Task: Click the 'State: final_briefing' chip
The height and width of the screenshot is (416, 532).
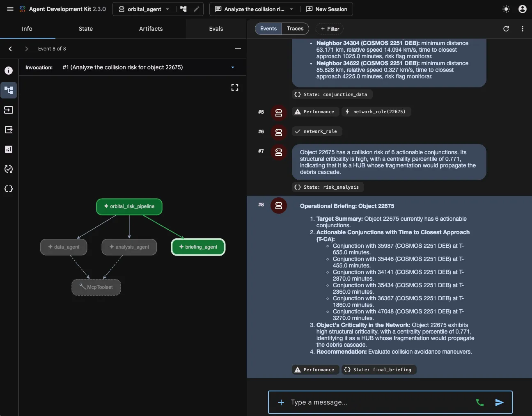Action: (x=379, y=370)
